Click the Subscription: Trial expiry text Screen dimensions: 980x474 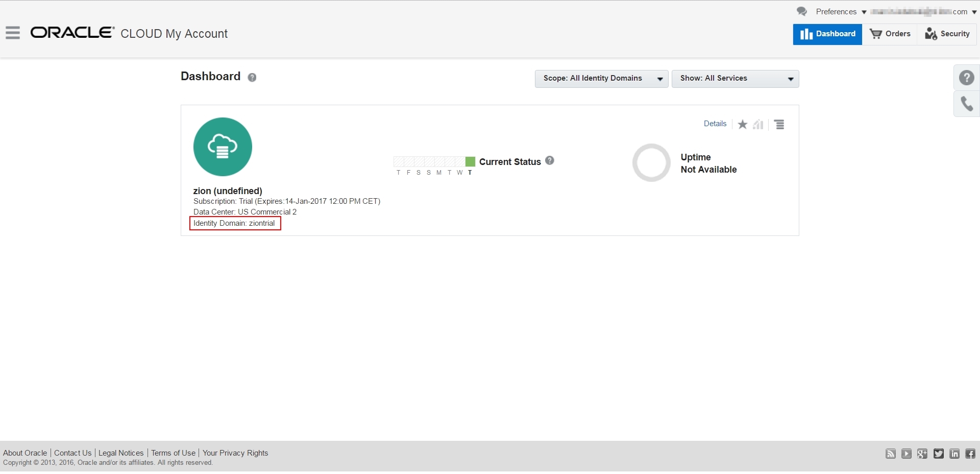pyautogui.click(x=287, y=201)
